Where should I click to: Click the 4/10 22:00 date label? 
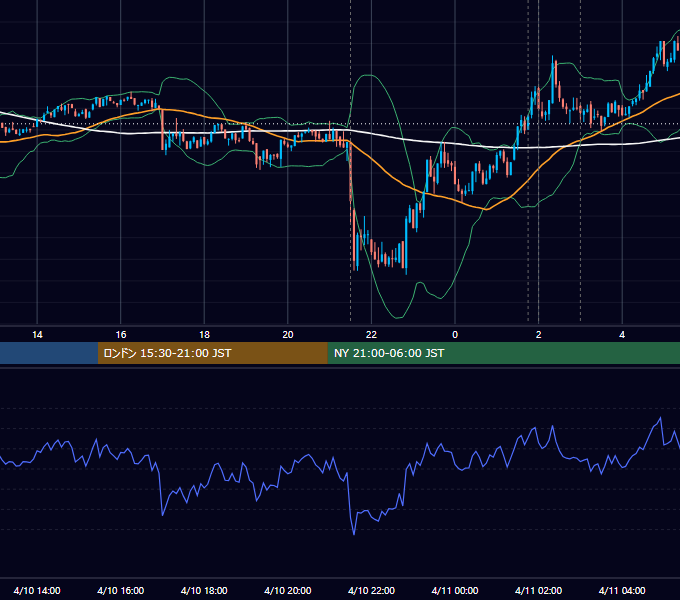click(372, 590)
